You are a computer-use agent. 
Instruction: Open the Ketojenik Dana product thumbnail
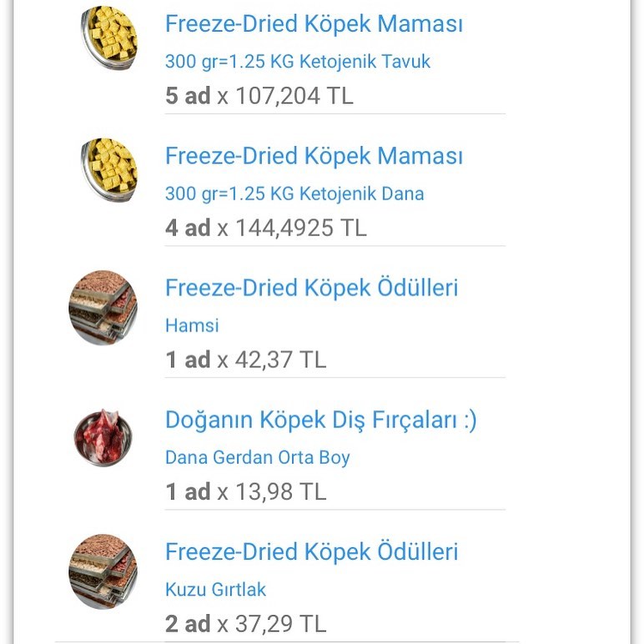coord(109,169)
